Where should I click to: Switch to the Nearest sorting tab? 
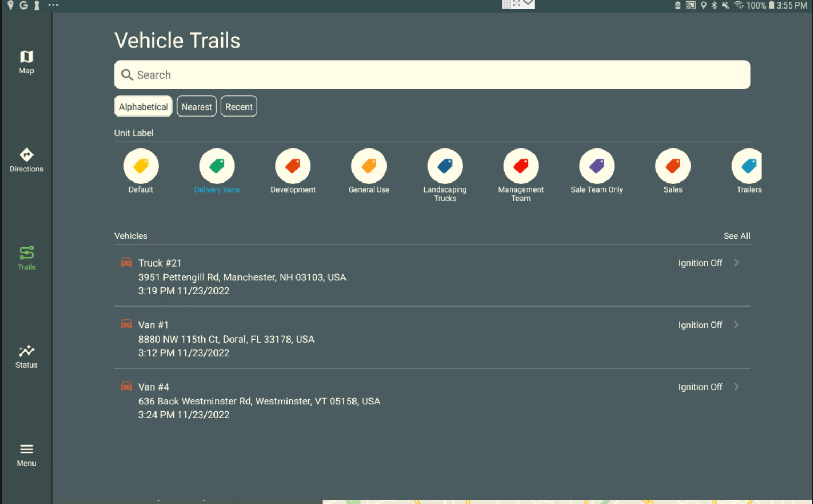point(196,106)
